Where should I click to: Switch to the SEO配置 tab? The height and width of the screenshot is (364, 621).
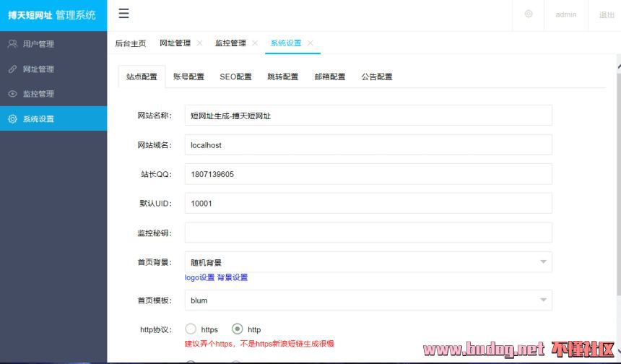(x=235, y=77)
